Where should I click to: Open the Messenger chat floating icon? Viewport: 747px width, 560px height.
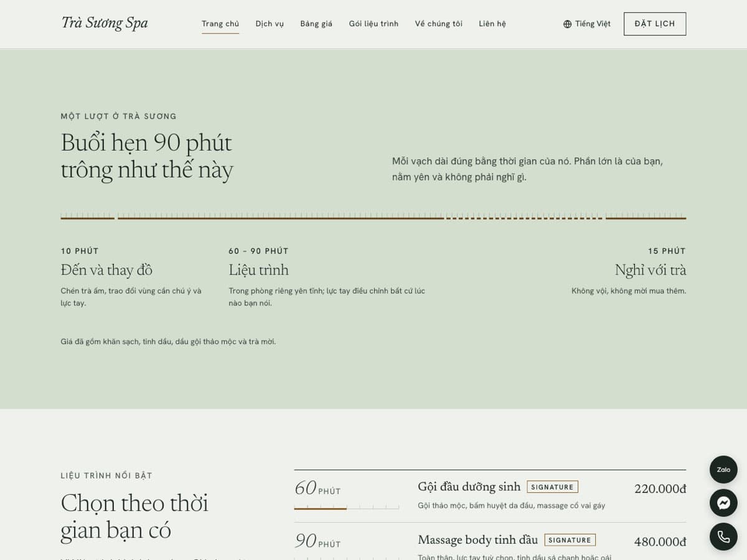723,503
